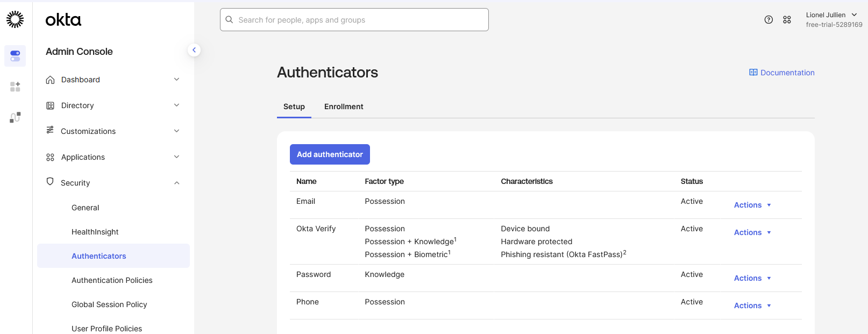Click the Okta sunburst logo icon

pos(15,19)
